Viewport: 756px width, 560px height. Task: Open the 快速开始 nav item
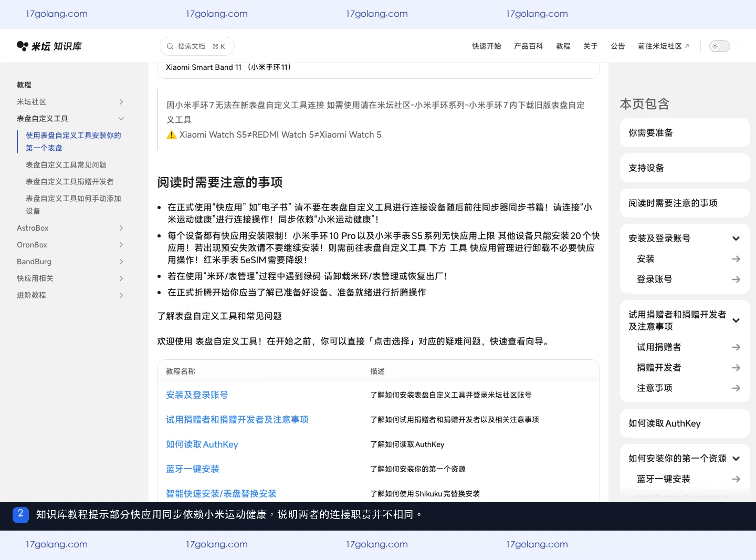[487, 46]
